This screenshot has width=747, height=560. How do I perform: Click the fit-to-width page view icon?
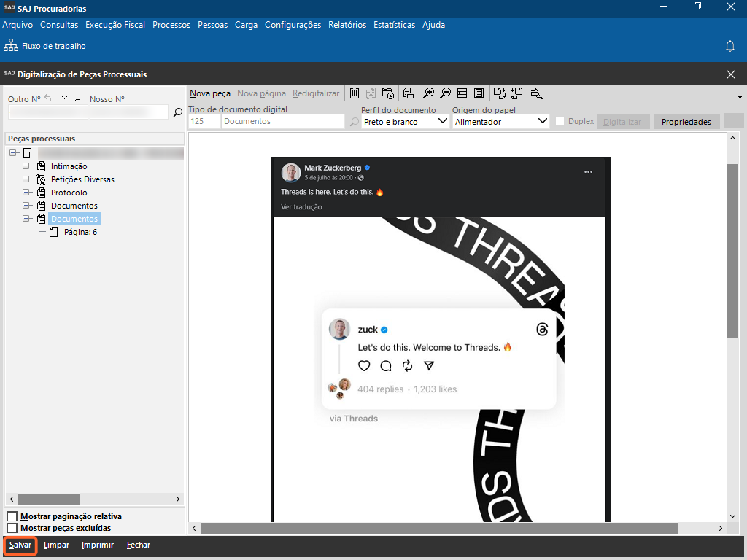click(x=462, y=93)
